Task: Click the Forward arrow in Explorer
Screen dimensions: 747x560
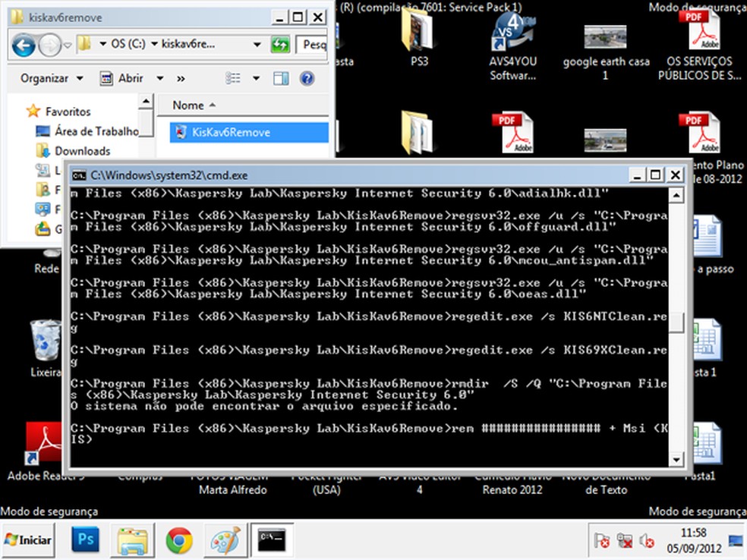Action: [49, 46]
